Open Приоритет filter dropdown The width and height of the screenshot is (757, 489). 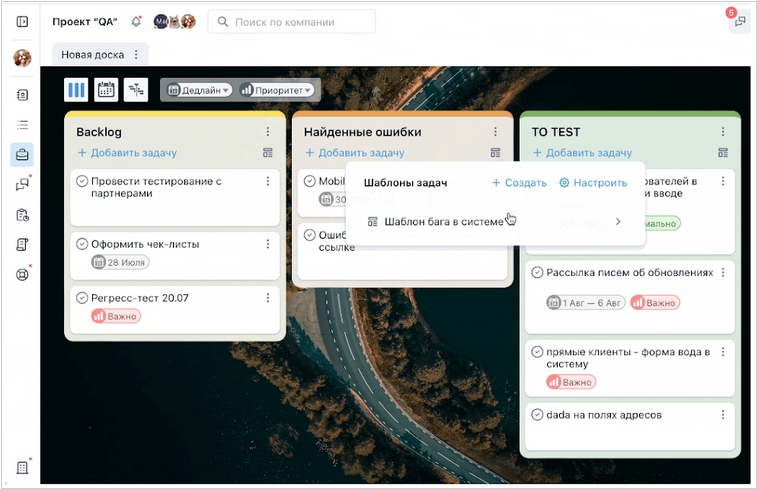coord(277,90)
